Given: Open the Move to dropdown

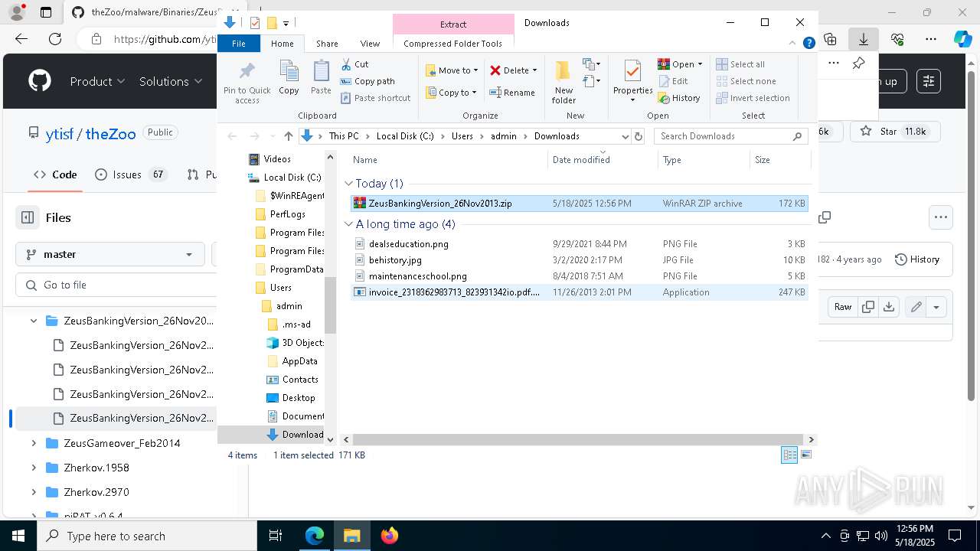Looking at the screenshot, I should [452, 70].
